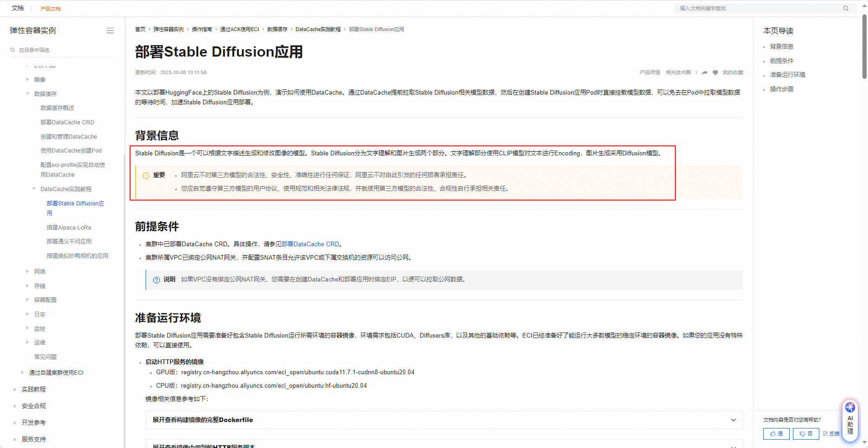
Task: Open 部署DataCache CRD sidebar item
Action: point(67,122)
